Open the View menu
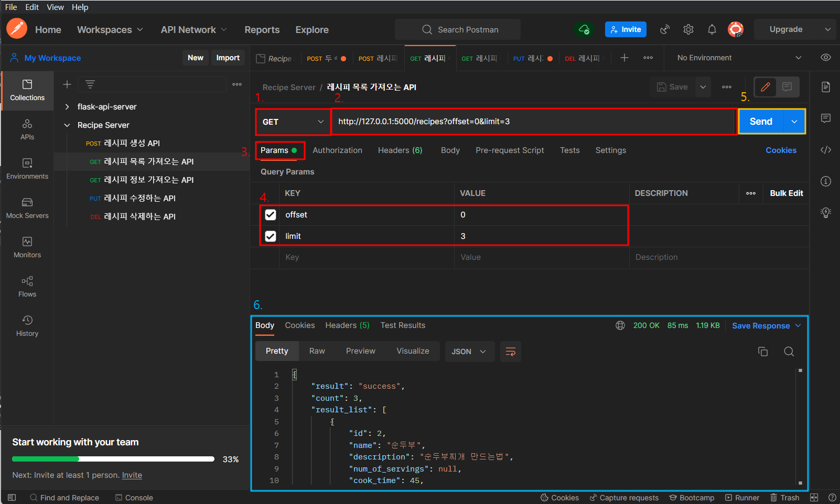The height and width of the screenshot is (504, 840). (x=55, y=7)
